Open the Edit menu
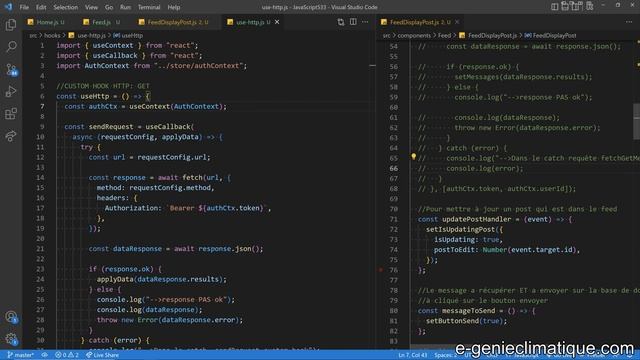 [41, 7]
